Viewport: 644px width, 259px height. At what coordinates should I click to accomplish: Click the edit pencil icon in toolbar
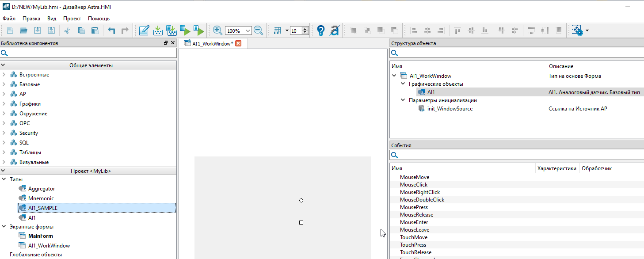144,30
